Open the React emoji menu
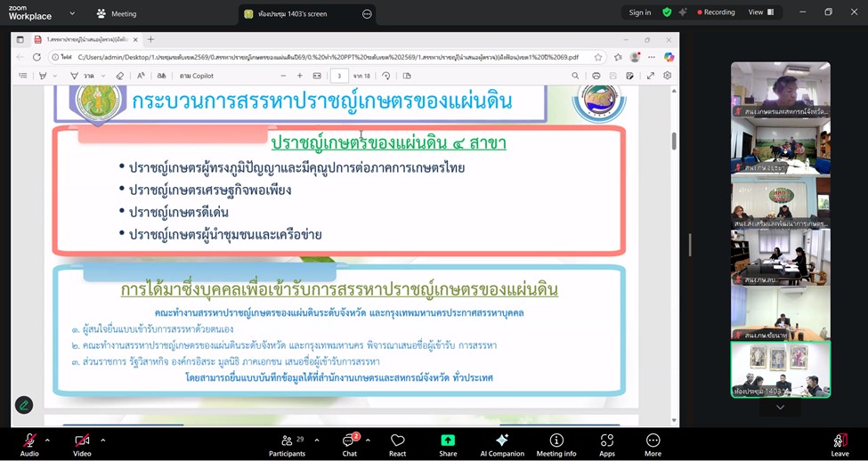 (397, 444)
